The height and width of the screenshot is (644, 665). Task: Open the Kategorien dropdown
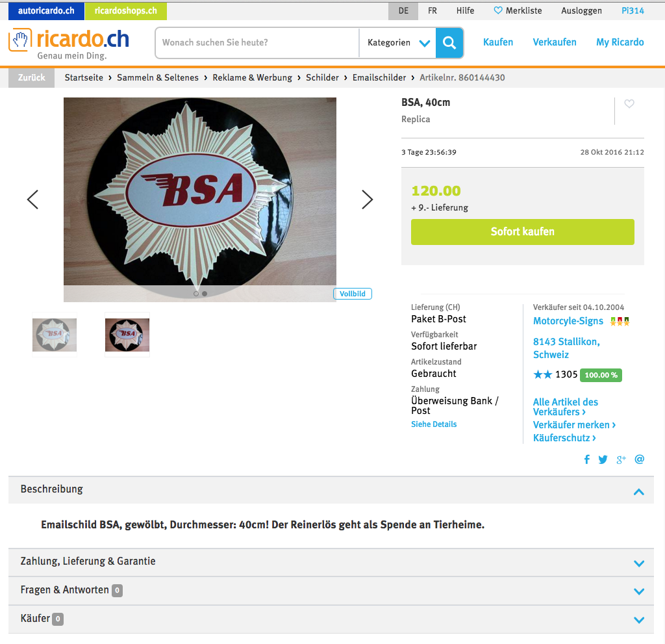tap(398, 42)
